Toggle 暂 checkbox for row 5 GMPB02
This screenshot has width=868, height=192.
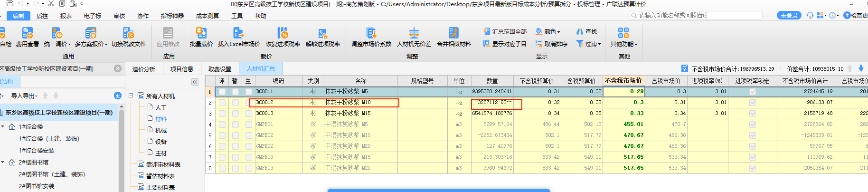(235, 135)
